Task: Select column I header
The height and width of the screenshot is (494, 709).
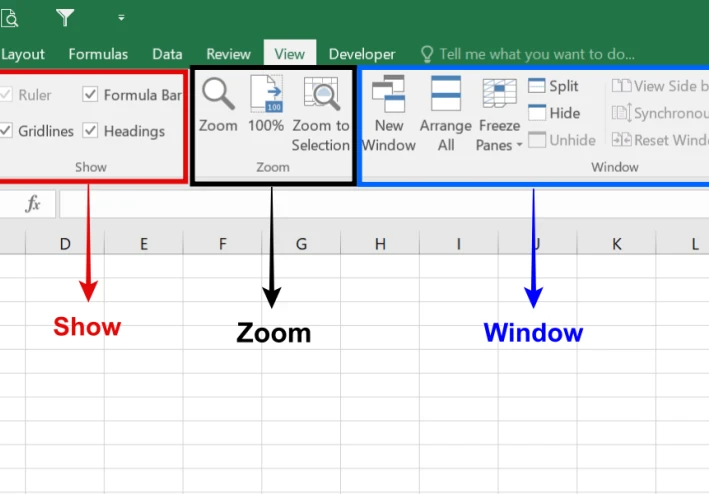Action: [458, 244]
